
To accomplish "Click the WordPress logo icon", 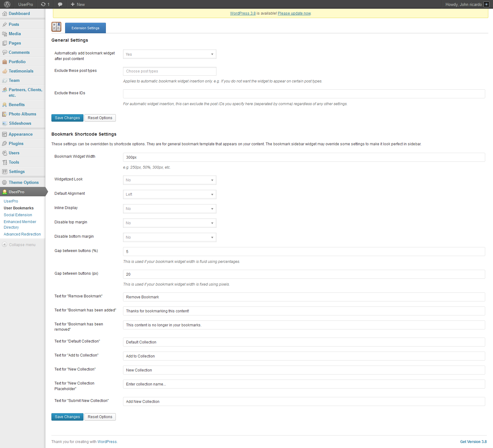I will click(x=7, y=4).
